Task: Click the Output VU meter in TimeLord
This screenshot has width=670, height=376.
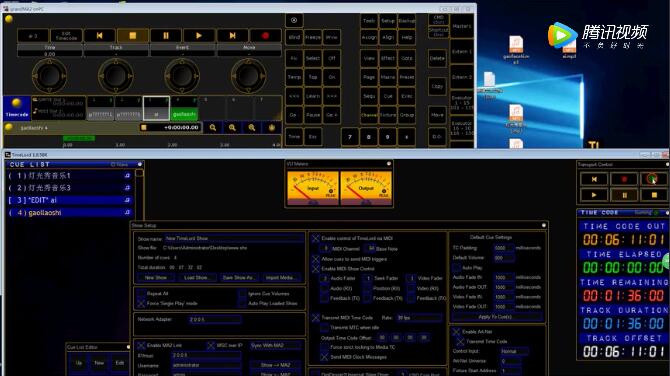Action: (x=366, y=188)
